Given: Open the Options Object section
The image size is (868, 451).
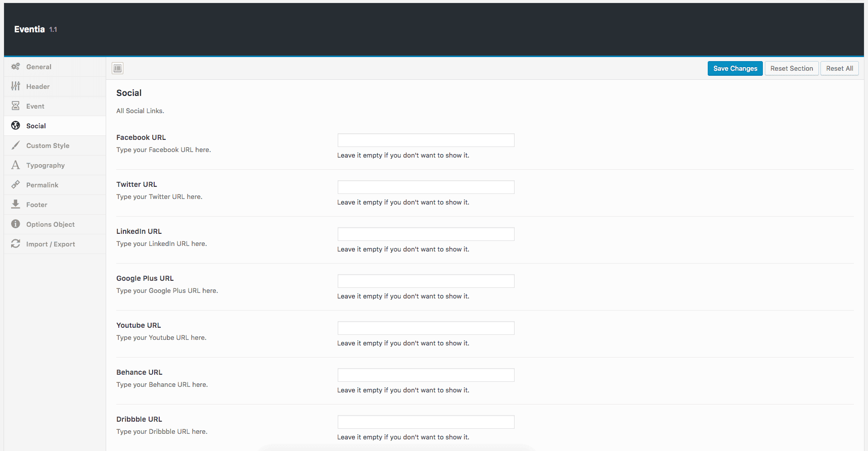Looking at the screenshot, I should (50, 224).
